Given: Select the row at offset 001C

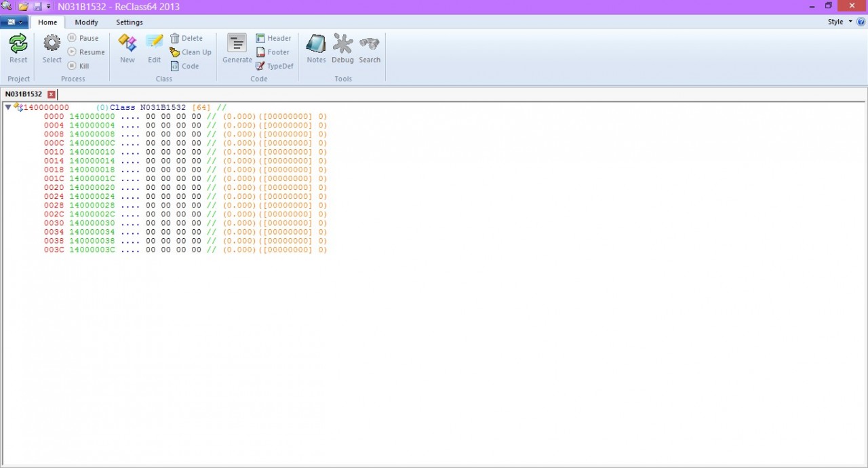Looking at the screenshot, I should coord(185,178).
